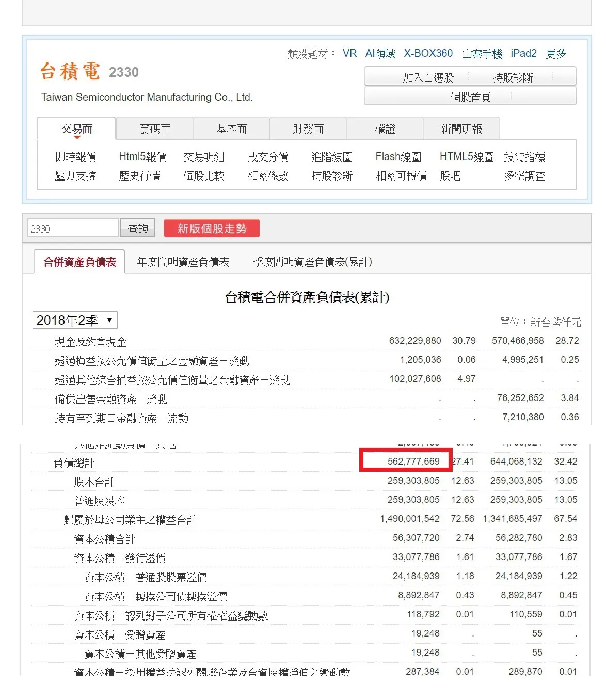Click 持股診斷 button beside 加入自選股
The height and width of the screenshot is (700, 606).
[x=513, y=77]
